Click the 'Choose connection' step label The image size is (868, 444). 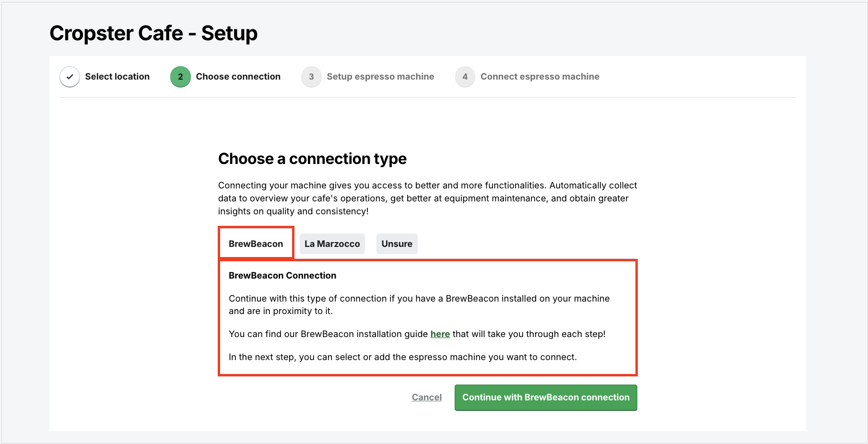(238, 77)
